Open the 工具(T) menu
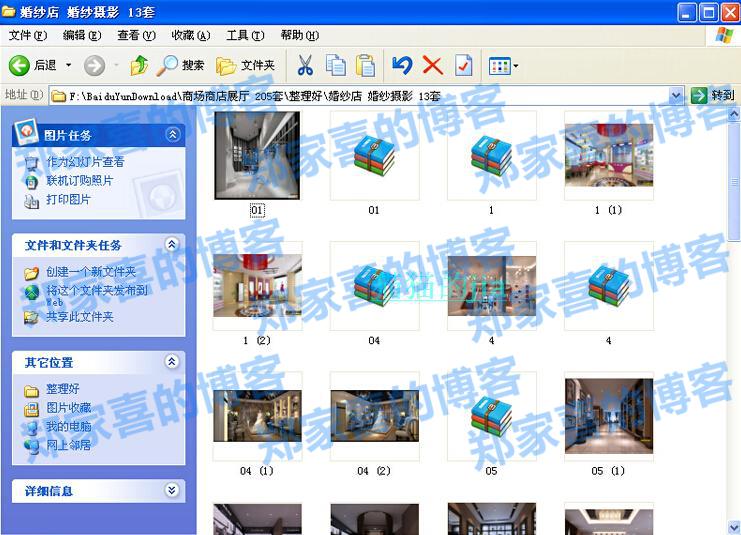Image resolution: width=741 pixels, height=535 pixels. [245, 35]
